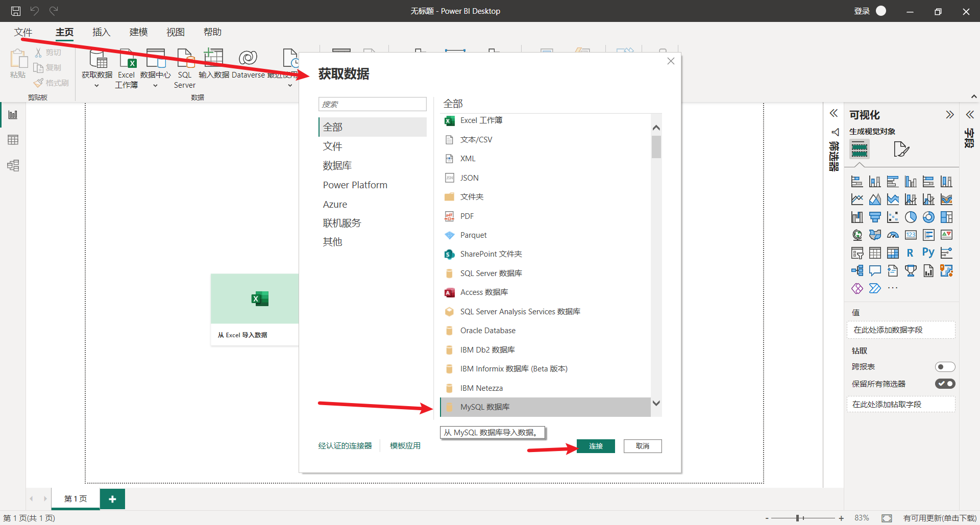Select MySQL 数据库 in the list
This screenshot has height=525, width=980.
click(x=545, y=407)
